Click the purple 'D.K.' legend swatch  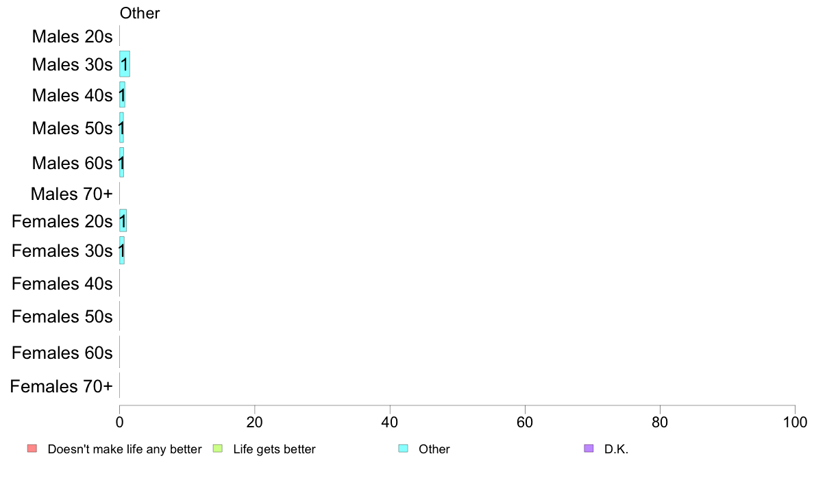[x=589, y=449]
